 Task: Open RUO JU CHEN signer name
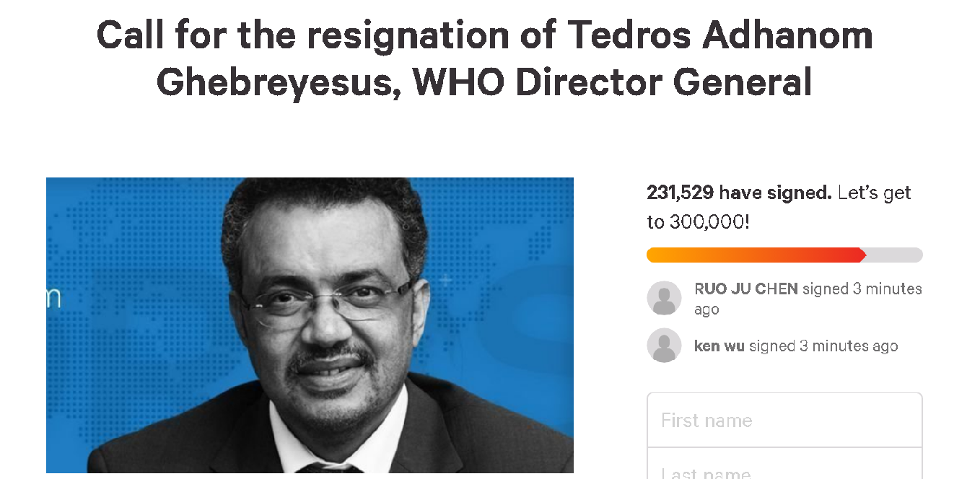click(x=745, y=289)
